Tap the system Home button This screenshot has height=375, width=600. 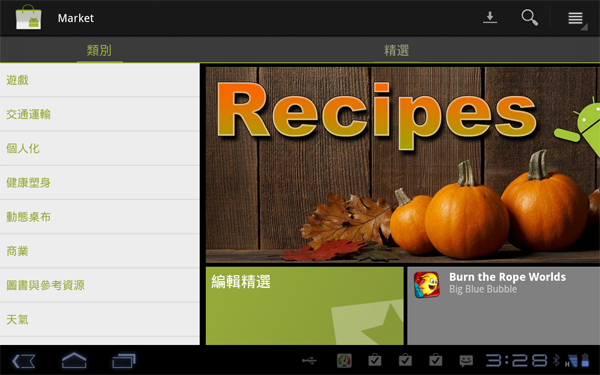(x=74, y=360)
